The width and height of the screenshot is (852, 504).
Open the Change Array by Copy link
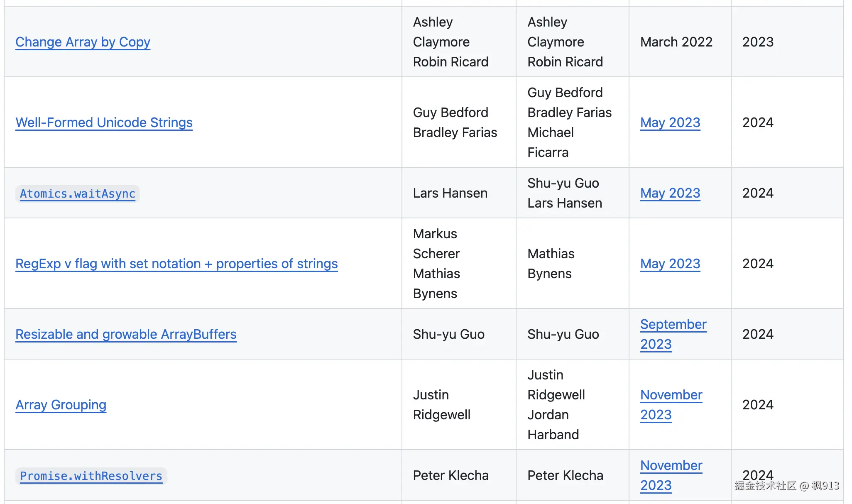(x=83, y=42)
